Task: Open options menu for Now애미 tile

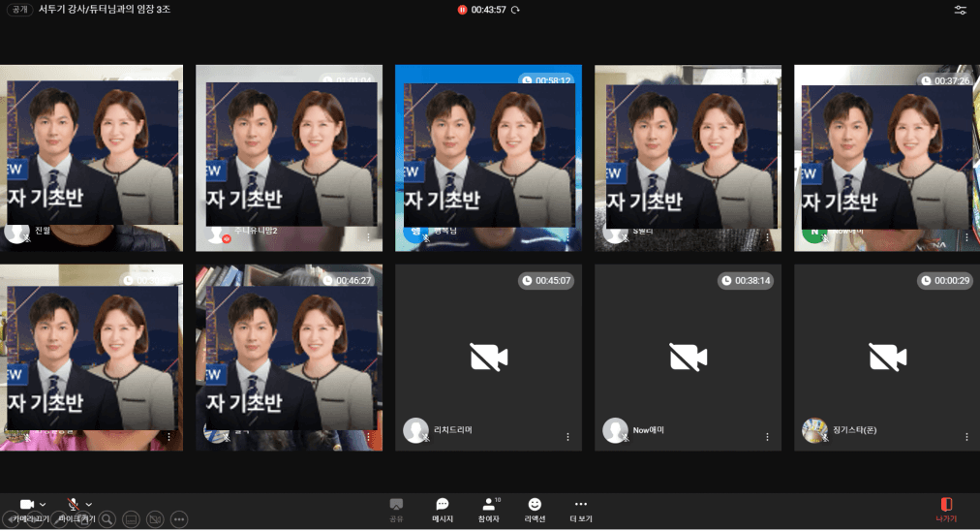Action: [767, 437]
